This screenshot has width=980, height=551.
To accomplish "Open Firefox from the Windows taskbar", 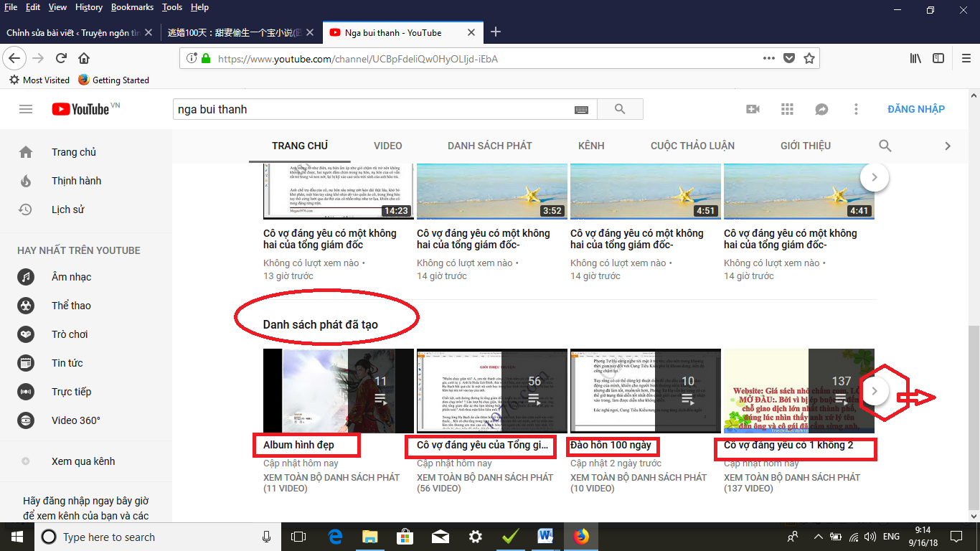I will pos(580,537).
